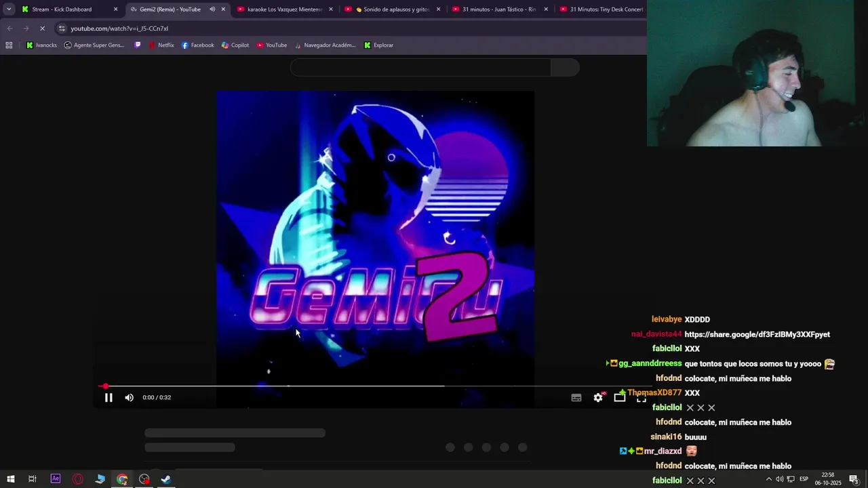
Task: Click username gg_aannddrreess in chat
Action: (x=650, y=363)
